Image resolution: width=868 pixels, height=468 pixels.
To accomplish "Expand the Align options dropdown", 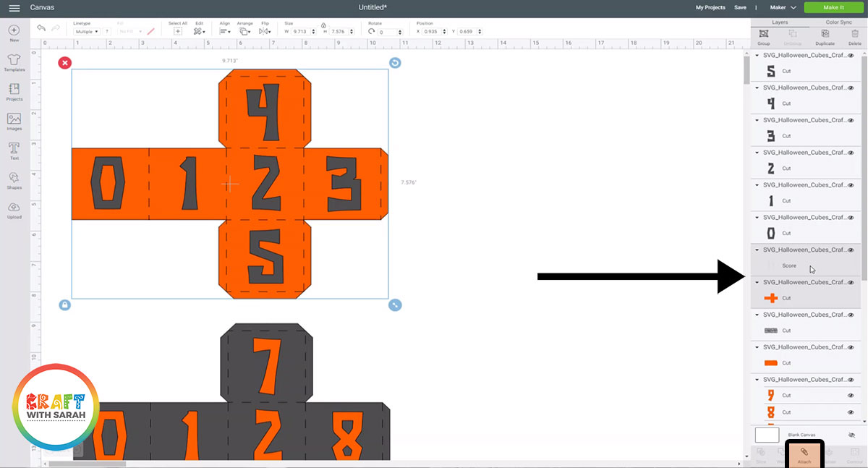I will (x=226, y=31).
